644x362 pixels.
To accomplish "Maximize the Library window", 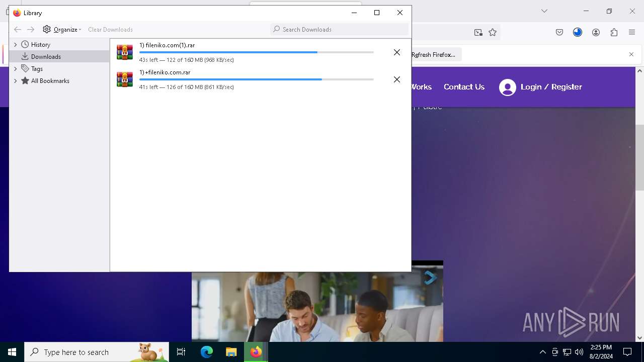I will [377, 13].
